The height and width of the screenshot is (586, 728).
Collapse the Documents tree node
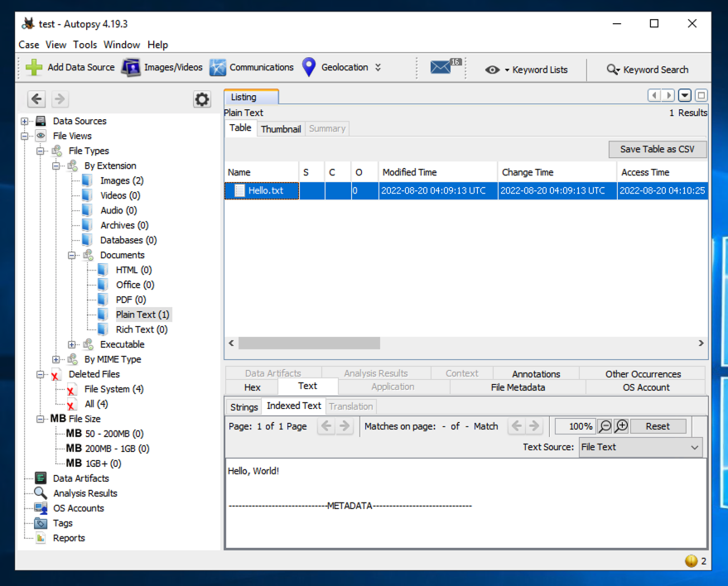72,256
